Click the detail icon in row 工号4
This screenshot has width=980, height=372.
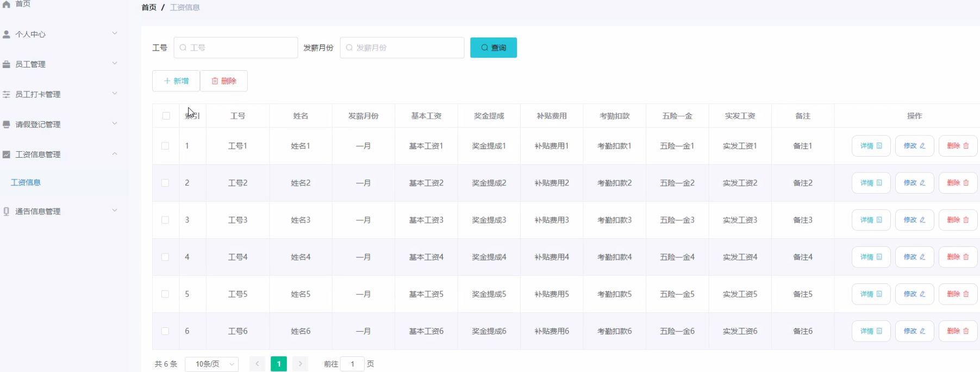tap(879, 257)
